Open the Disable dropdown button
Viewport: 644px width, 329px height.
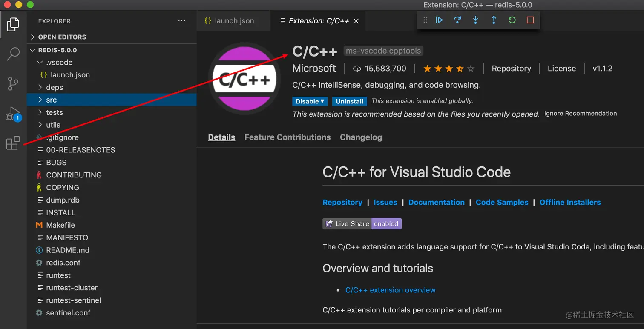click(310, 101)
